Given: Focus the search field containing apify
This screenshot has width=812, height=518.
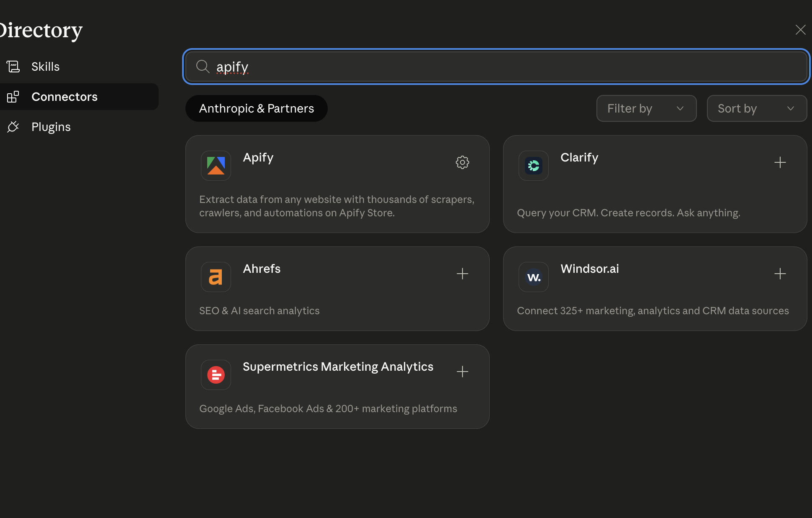Looking at the screenshot, I should coord(496,67).
